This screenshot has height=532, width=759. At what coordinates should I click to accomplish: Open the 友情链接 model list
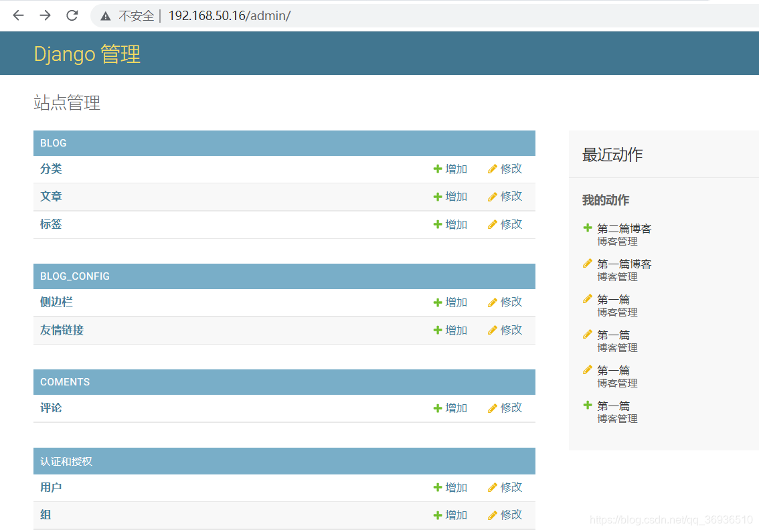62,330
